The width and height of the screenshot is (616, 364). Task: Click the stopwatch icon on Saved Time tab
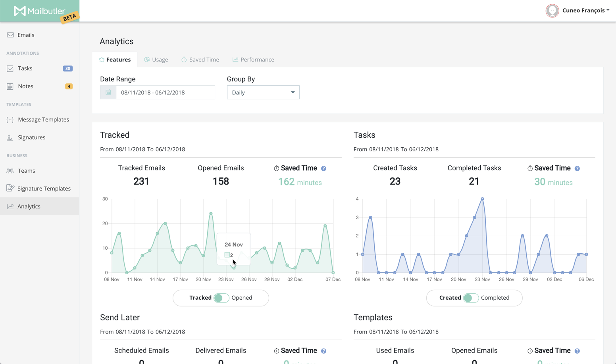click(184, 60)
